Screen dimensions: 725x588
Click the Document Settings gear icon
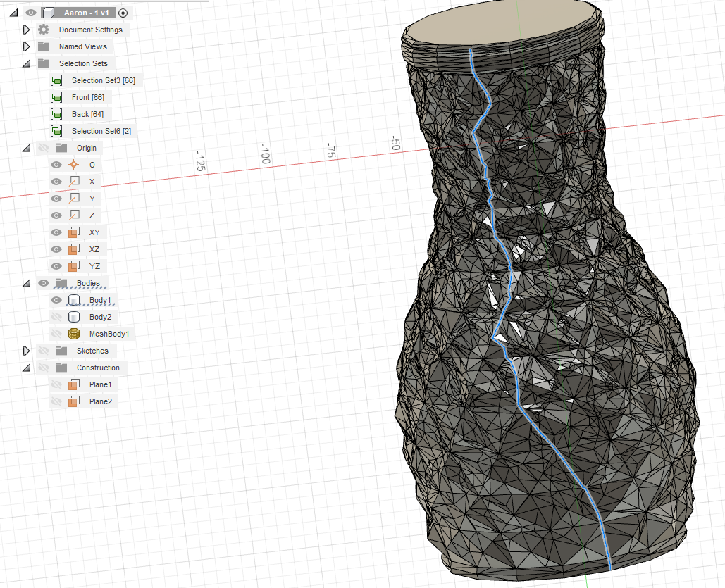pyautogui.click(x=44, y=30)
